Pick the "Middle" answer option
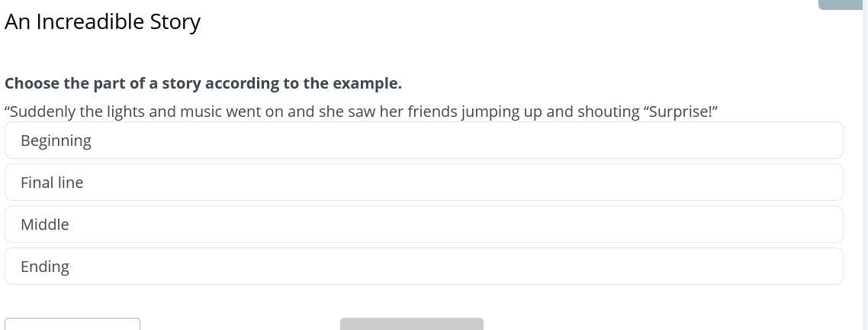Image resolution: width=868 pixels, height=330 pixels. [x=423, y=225]
